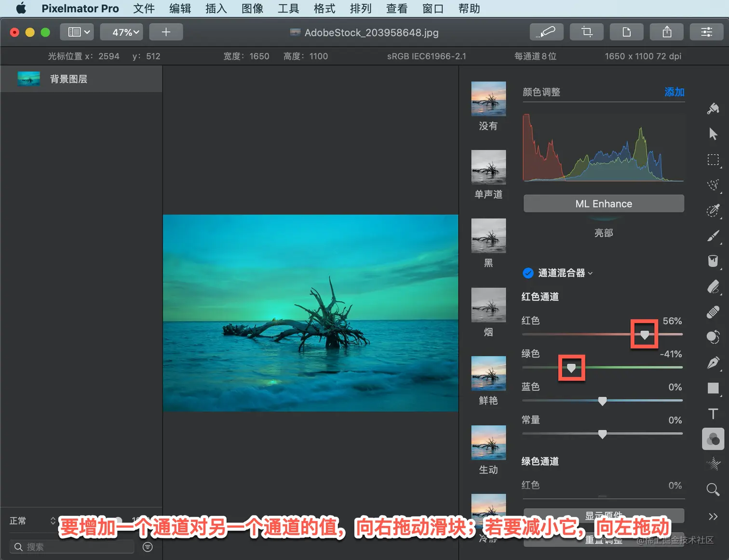Choose the Color Fill bucket tool
Viewport: 729px width, 560px height.
[x=713, y=261]
